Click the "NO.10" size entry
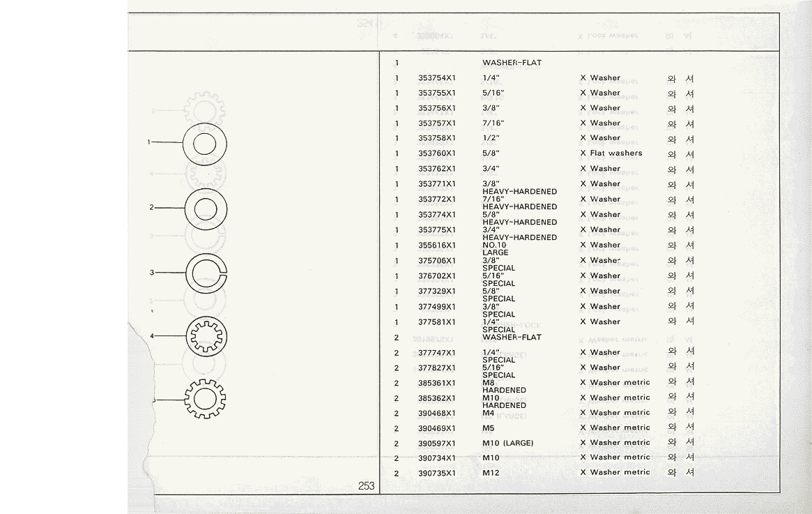 tap(495, 245)
